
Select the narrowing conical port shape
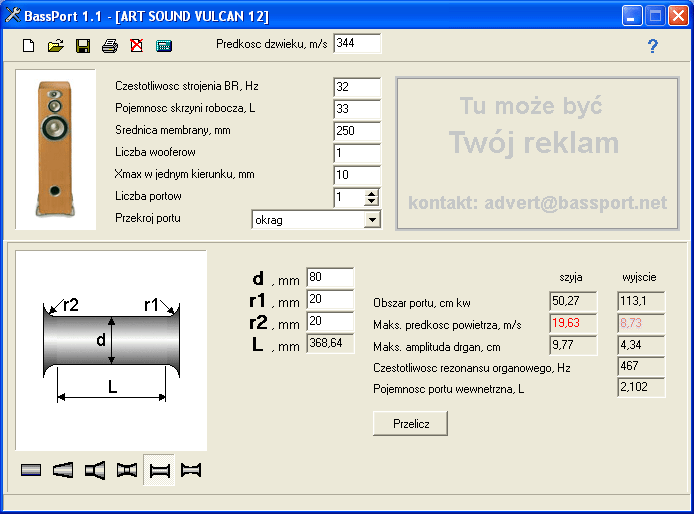(63, 470)
